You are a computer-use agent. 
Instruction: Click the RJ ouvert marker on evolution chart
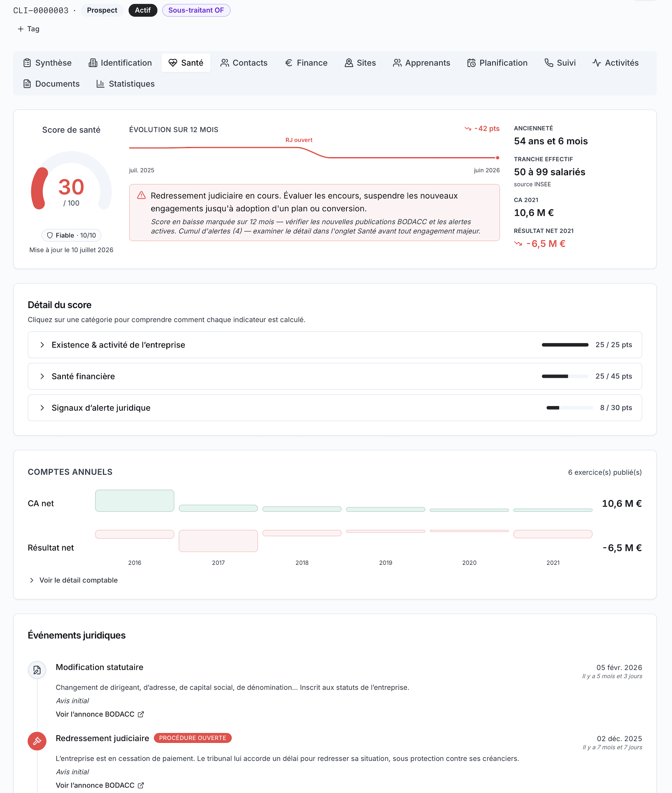point(299,140)
